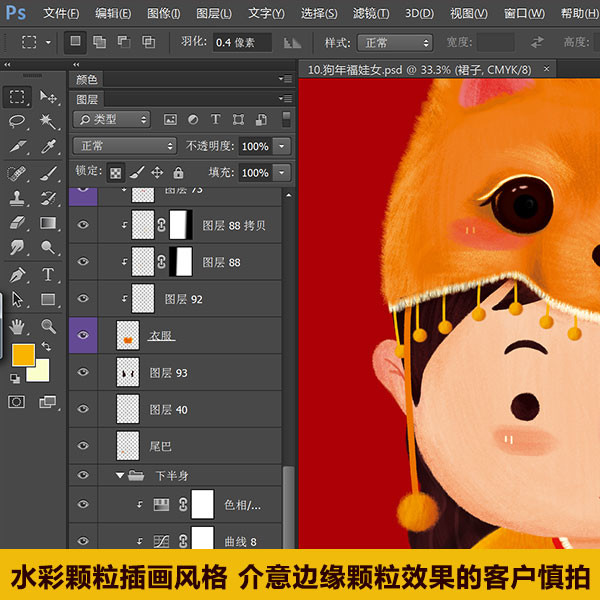Open the 图层 panel options menu
The width and height of the screenshot is (600, 600).
[285, 99]
